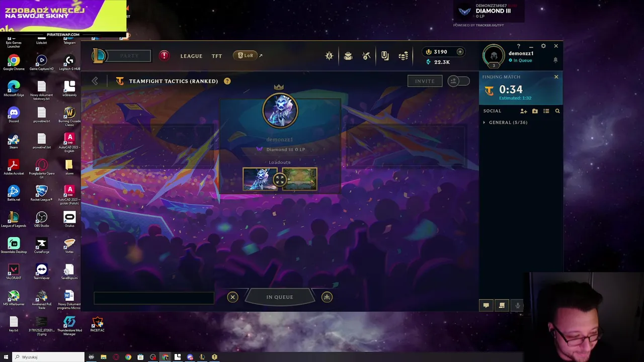
Task: Open the Store coins icon
Action: click(404, 56)
